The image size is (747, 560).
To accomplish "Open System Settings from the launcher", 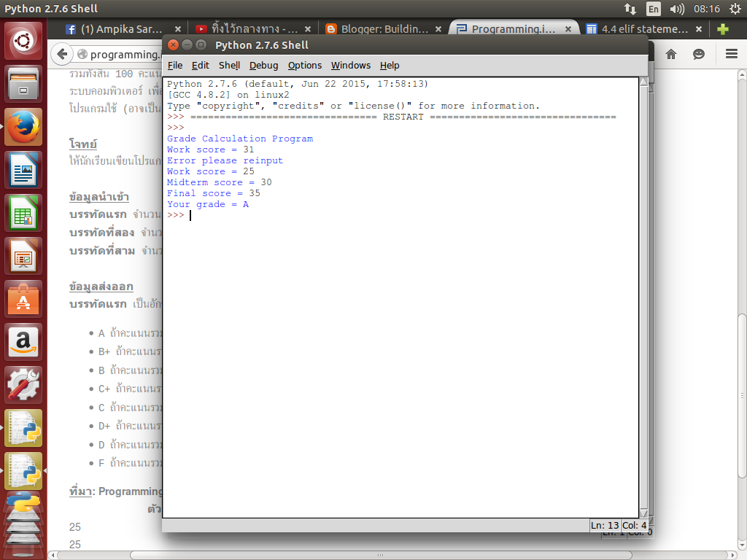I will click(x=23, y=385).
